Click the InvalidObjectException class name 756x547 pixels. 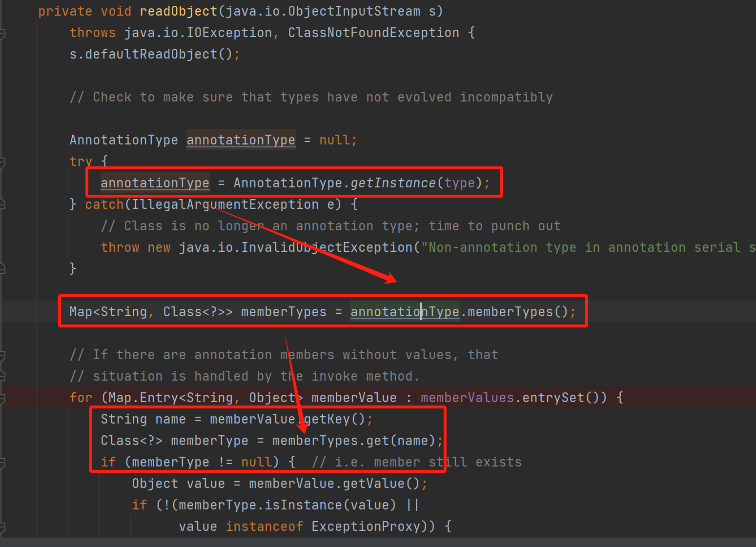tap(327, 247)
